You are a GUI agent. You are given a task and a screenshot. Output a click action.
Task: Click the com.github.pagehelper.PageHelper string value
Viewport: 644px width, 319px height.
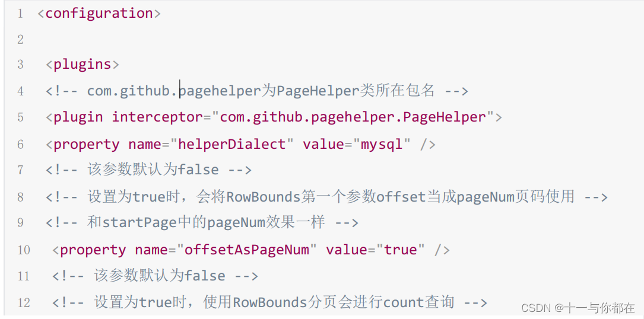pyautogui.click(x=353, y=117)
